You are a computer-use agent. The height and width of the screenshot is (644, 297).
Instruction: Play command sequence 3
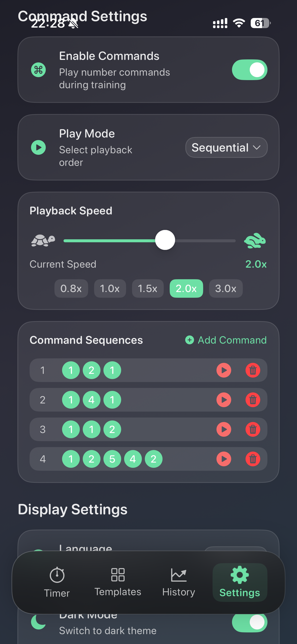(224, 429)
